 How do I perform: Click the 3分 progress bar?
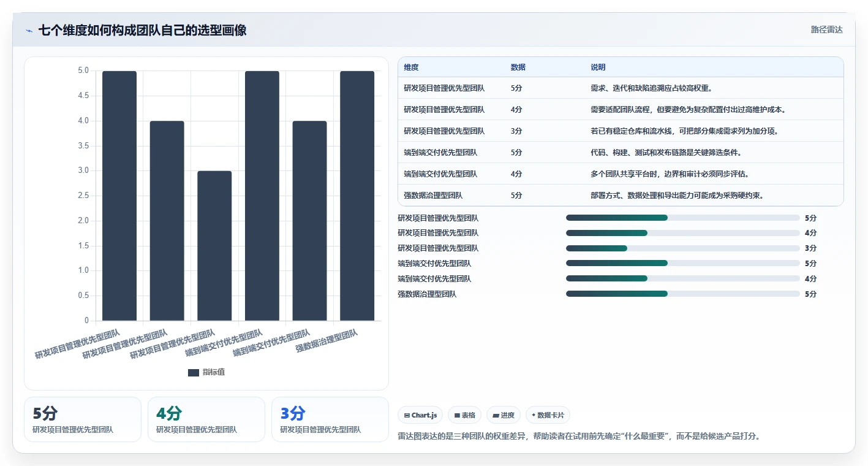click(683, 248)
